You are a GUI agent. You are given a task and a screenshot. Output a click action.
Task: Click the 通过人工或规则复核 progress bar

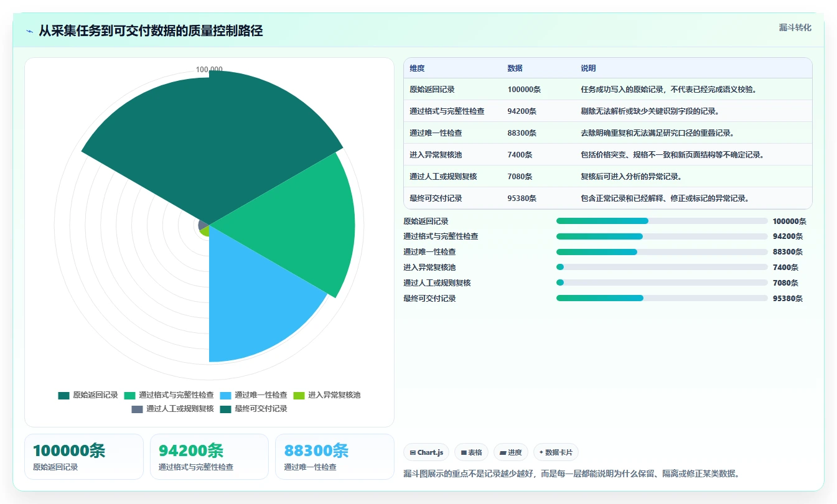click(662, 282)
